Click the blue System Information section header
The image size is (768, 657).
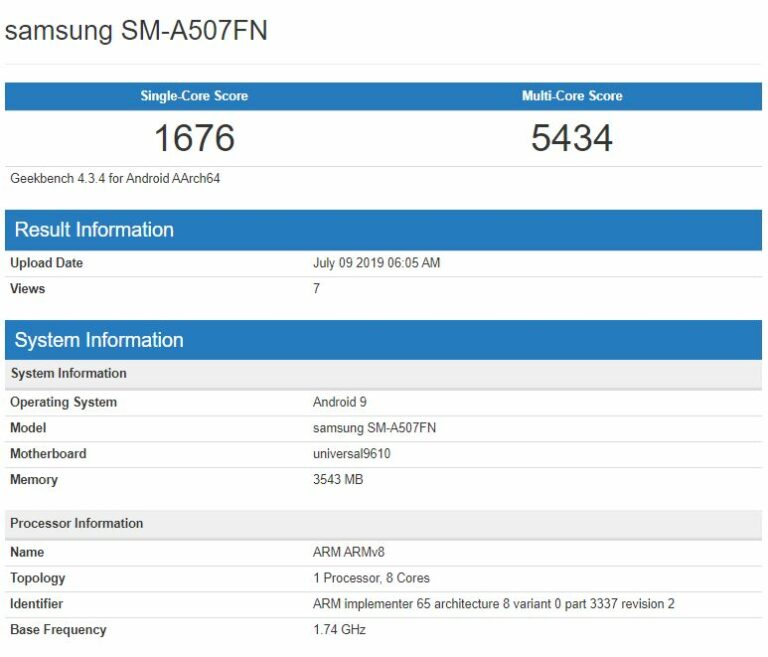[99, 340]
